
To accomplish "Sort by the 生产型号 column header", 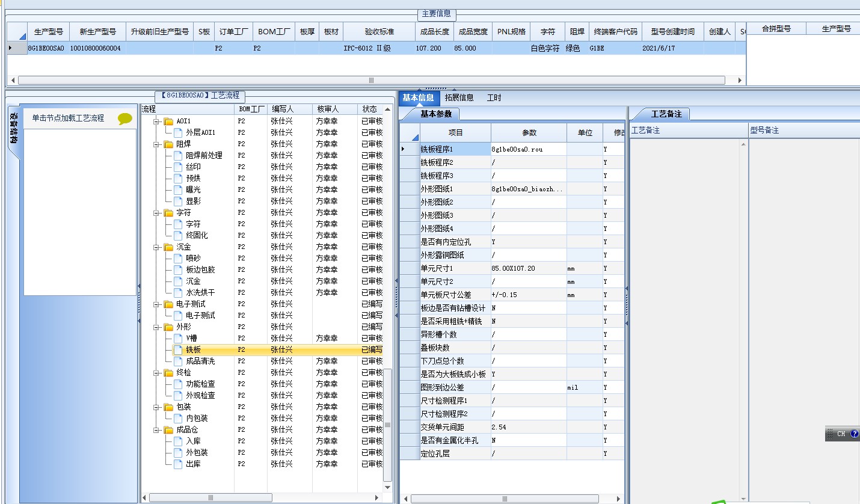I will pos(49,31).
